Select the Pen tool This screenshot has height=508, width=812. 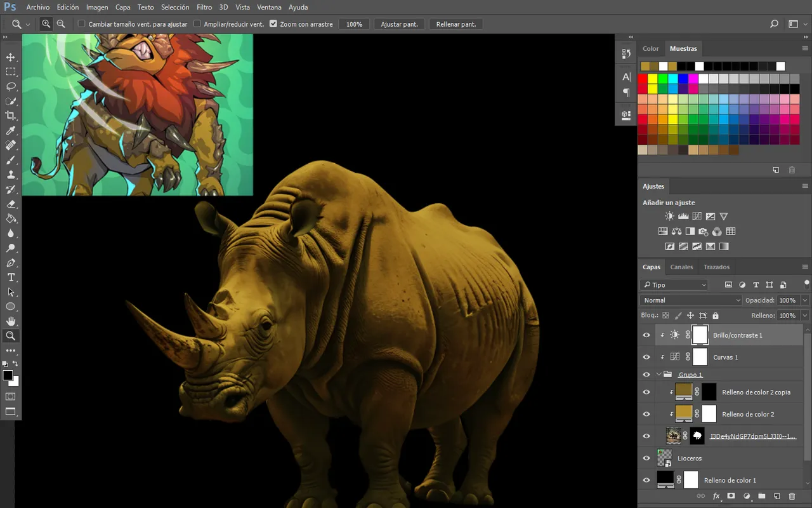[x=11, y=263]
